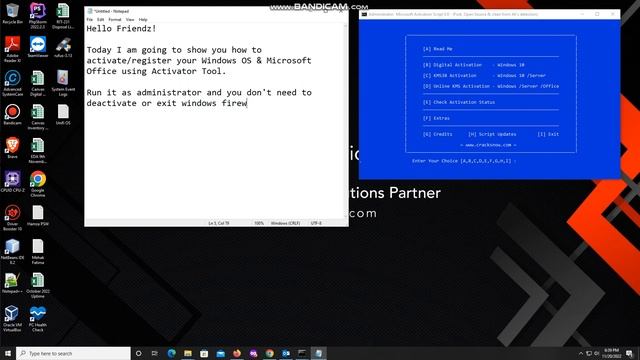The height and width of the screenshot is (360, 640).
Task: Open Notepad Help menu
Action: (143, 20)
